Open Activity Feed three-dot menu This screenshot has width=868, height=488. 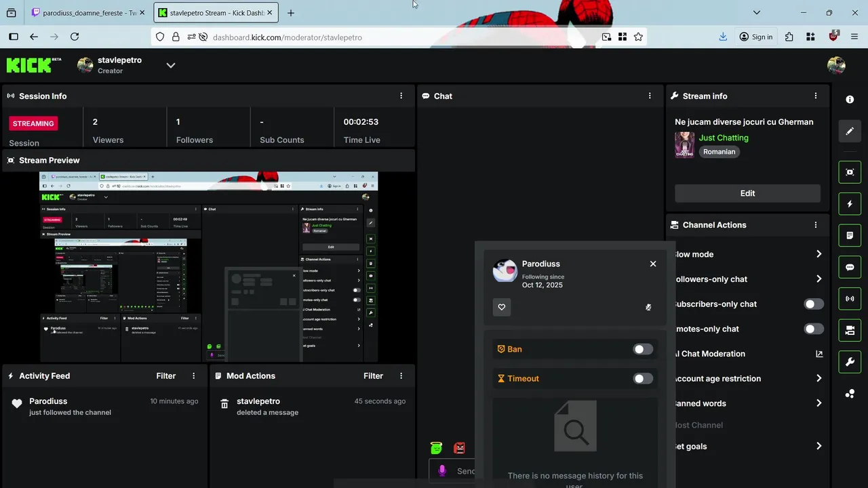click(x=194, y=375)
